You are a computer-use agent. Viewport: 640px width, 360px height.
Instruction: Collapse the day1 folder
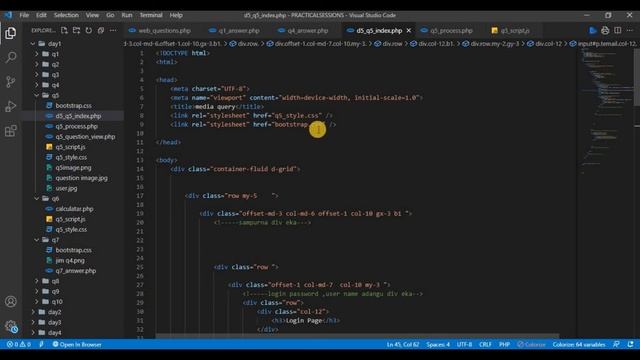point(33,44)
